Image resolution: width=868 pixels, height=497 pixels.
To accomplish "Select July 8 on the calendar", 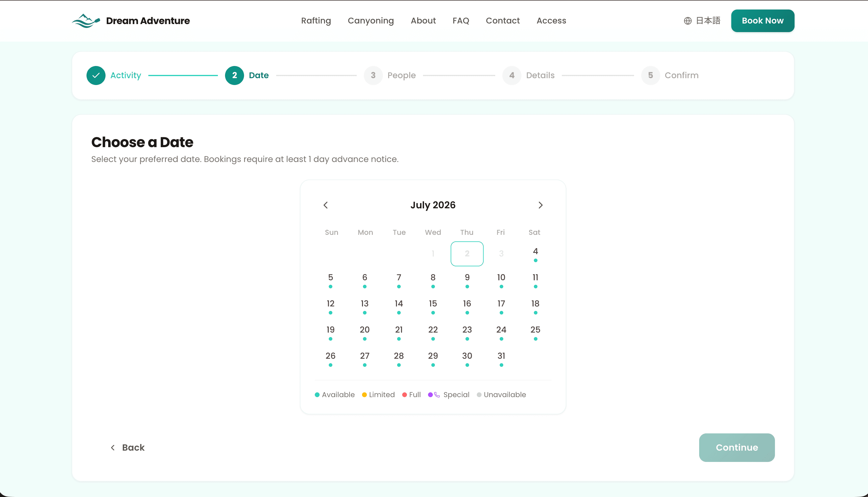I will click(433, 280).
